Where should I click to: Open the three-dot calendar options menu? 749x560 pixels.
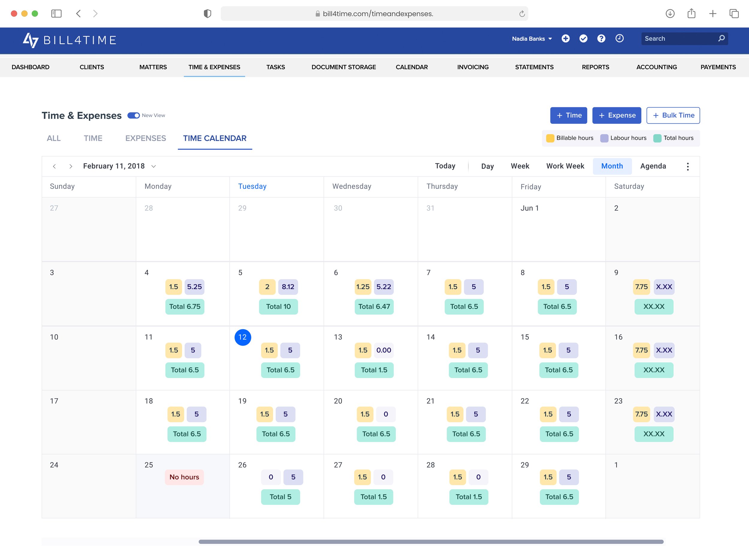(x=687, y=166)
